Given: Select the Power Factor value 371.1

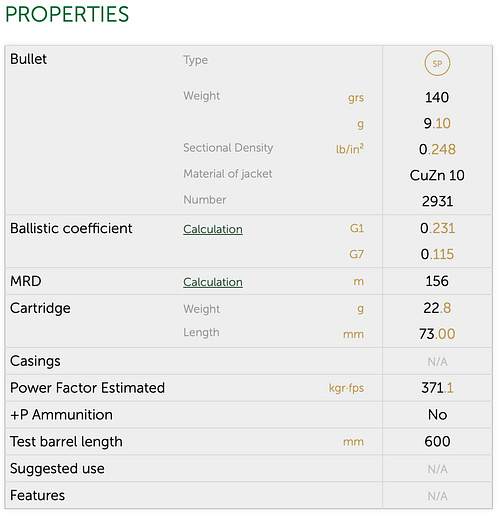Looking at the screenshot, I should click(437, 388).
